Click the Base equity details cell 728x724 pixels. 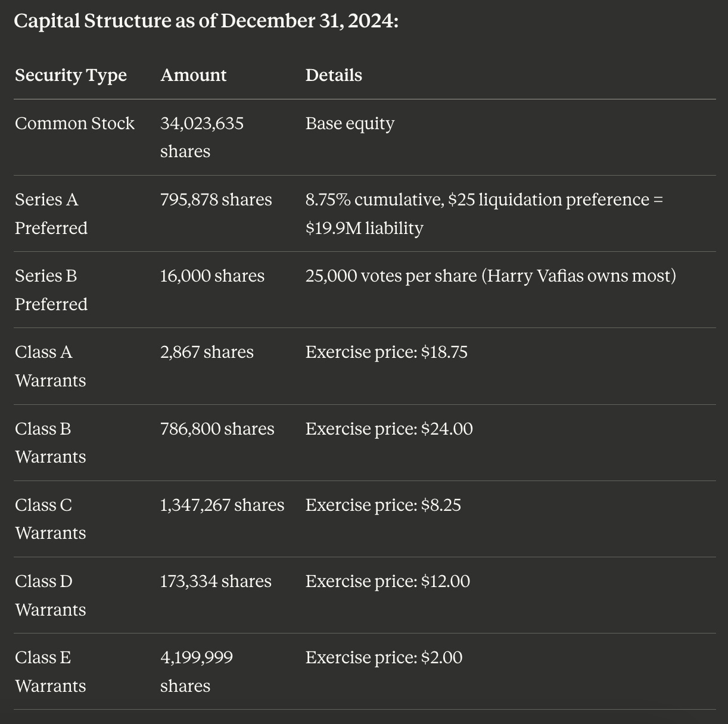(350, 124)
